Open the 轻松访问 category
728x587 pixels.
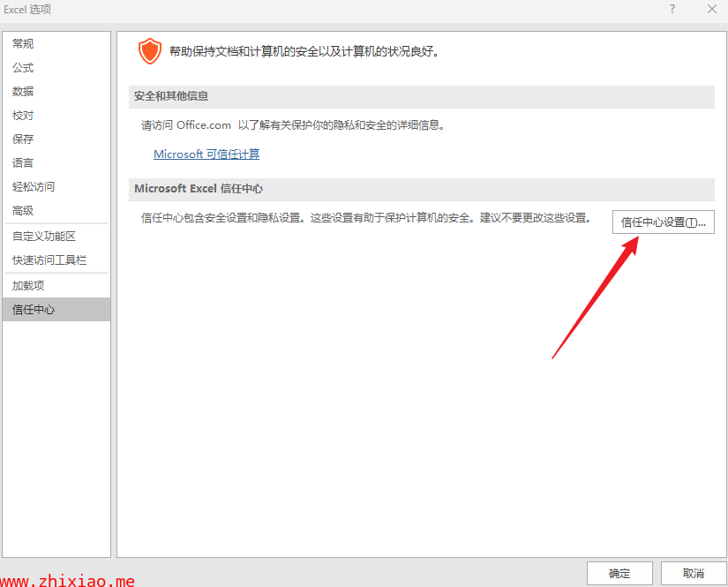point(56,186)
